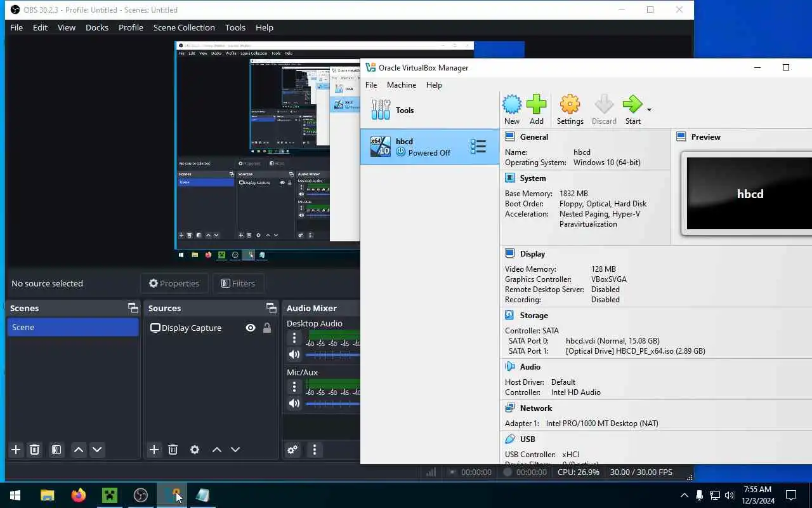This screenshot has height=508, width=812.
Task: Open Desktop Audio options dots menu
Action: tap(294, 338)
